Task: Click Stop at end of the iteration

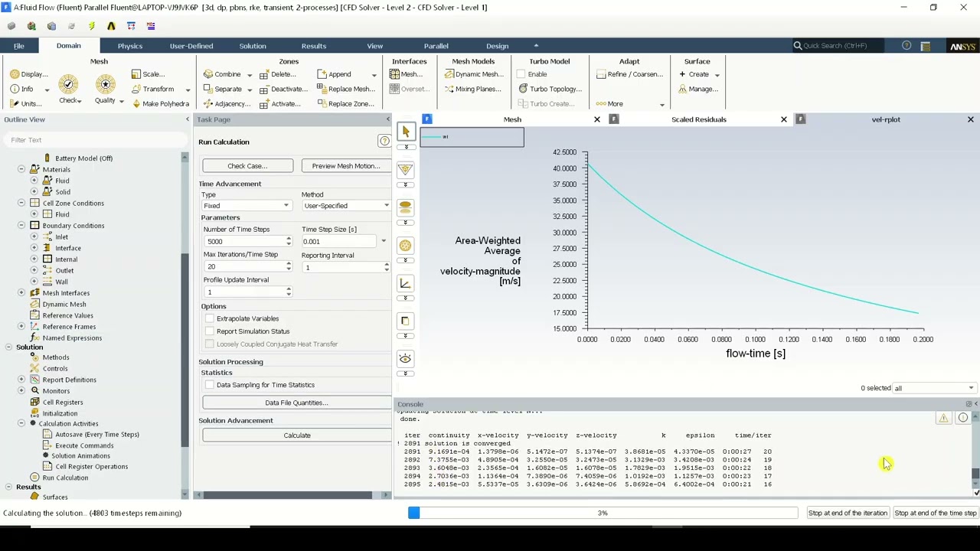Action: click(848, 513)
